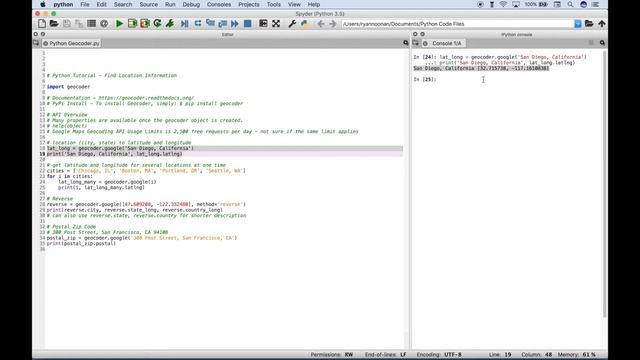Viewport: 640px width, 360px height.
Task: Start debugging the file
Action: tap(184, 24)
